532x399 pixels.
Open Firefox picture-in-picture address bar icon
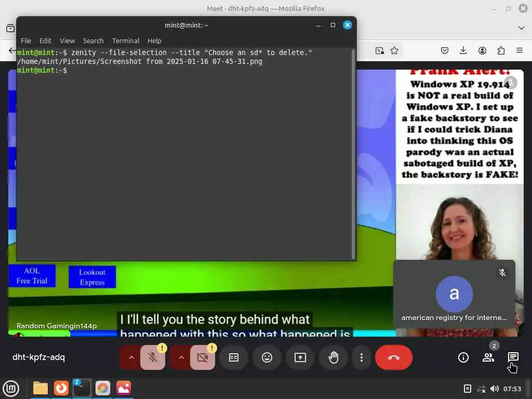pyautogui.click(x=380, y=50)
